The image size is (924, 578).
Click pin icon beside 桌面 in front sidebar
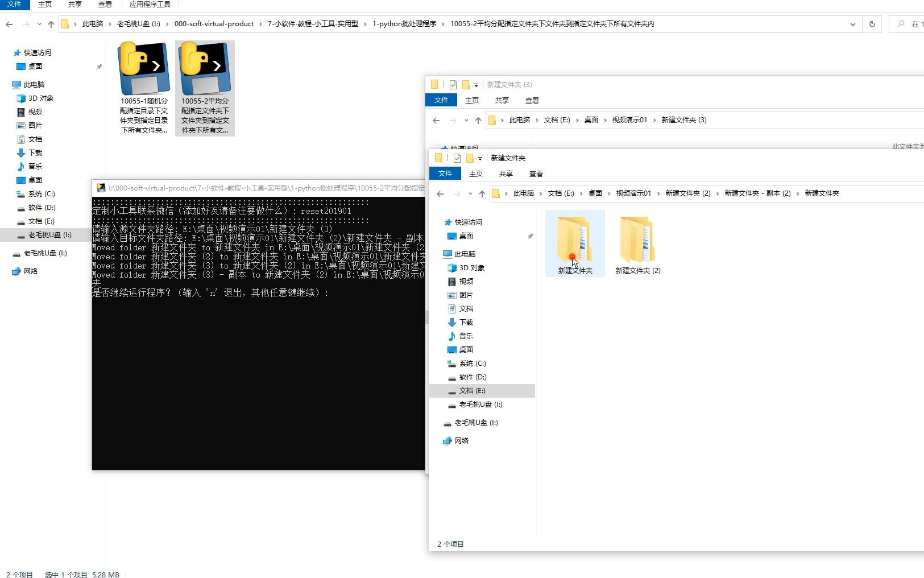coord(530,236)
